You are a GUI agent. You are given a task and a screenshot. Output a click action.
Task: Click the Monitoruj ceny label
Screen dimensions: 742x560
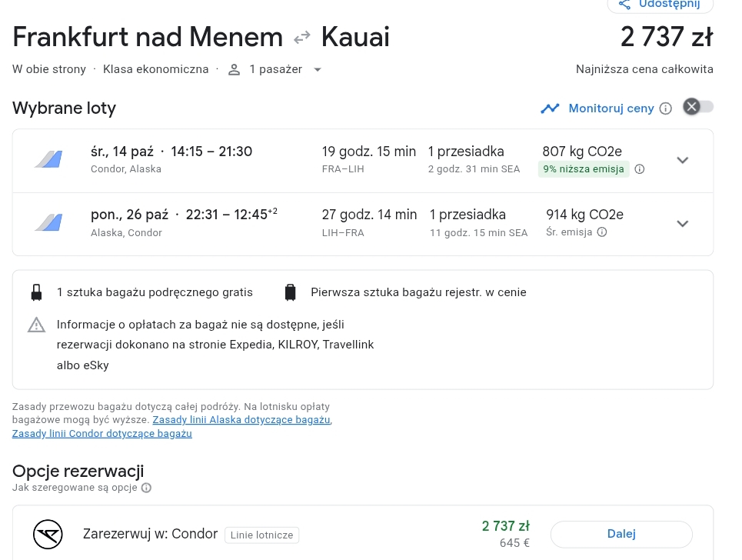click(611, 108)
